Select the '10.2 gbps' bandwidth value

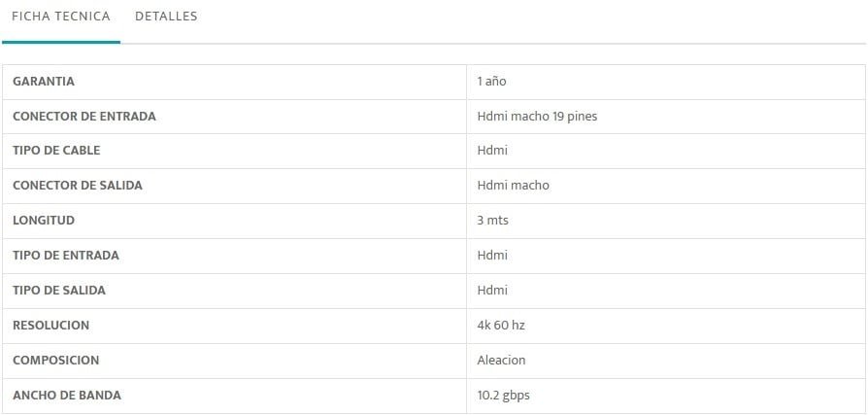coord(503,396)
